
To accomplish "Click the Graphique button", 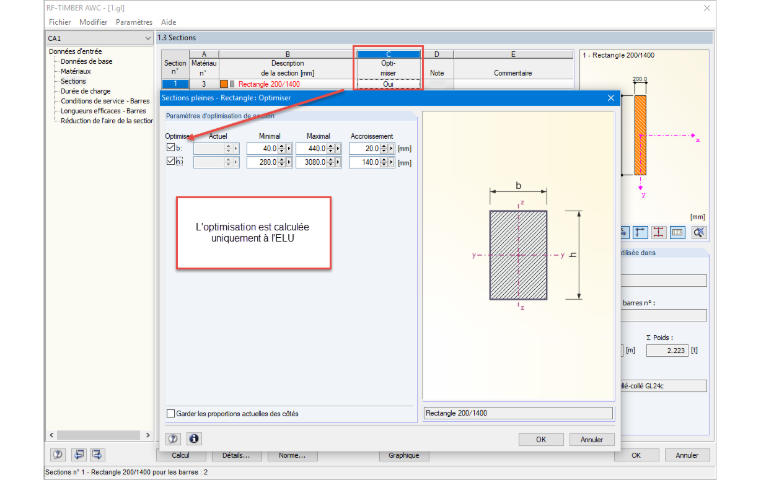I will tap(404, 456).
